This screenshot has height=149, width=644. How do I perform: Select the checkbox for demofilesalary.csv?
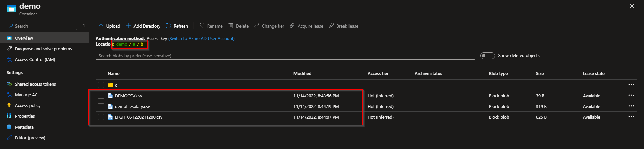[101, 106]
